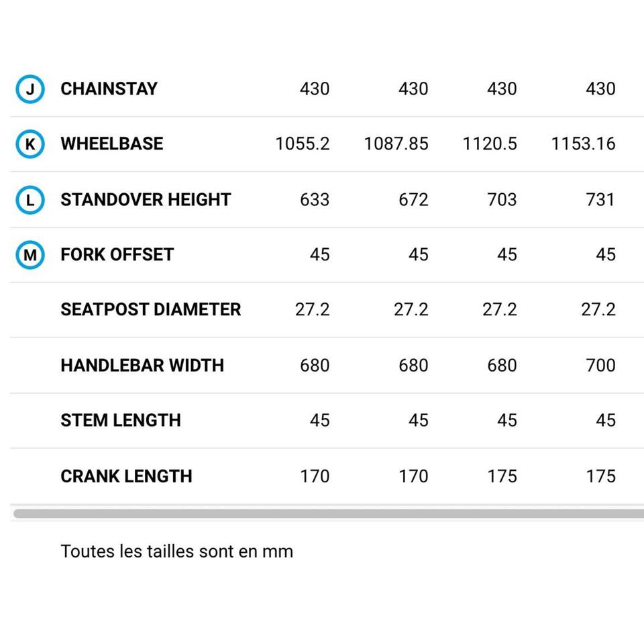644x644 pixels.
Task: Click the circled L standover icon
Action: [30, 200]
